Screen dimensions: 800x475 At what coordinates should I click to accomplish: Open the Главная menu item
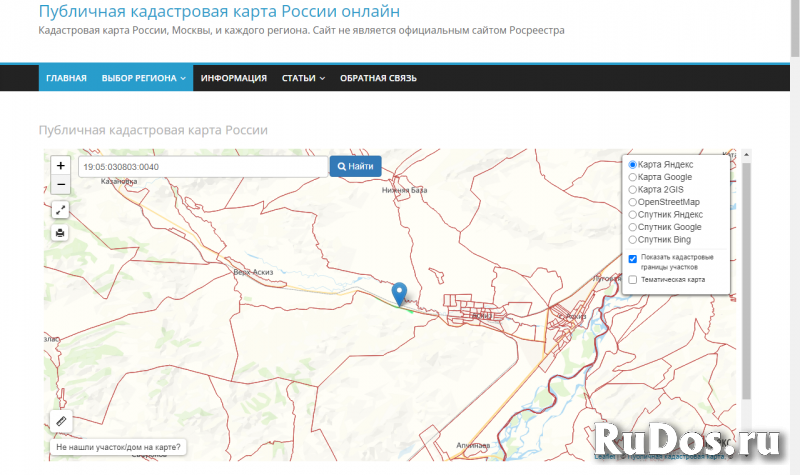pos(66,78)
